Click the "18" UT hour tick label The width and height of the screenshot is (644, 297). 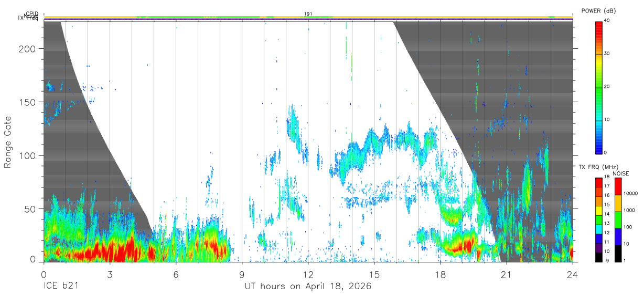pyautogui.click(x=441, y=274)
